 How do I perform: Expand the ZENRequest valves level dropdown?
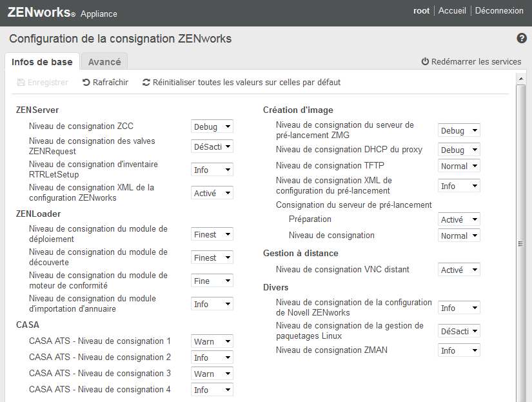212,146
